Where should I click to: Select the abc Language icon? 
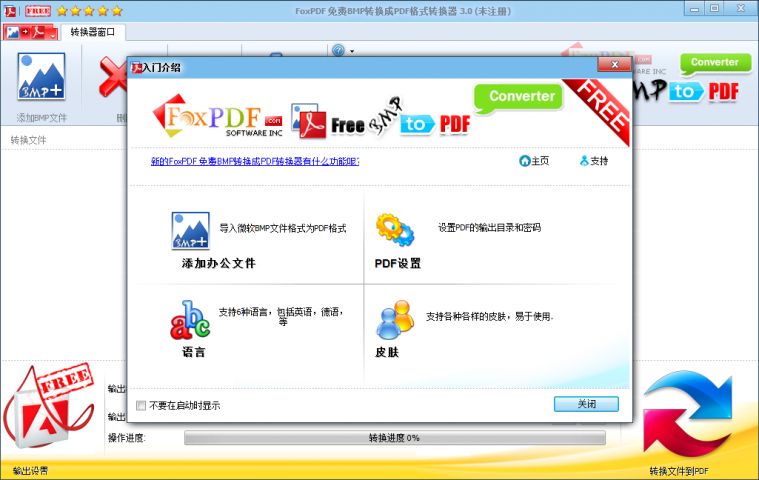tap(190, 320)
